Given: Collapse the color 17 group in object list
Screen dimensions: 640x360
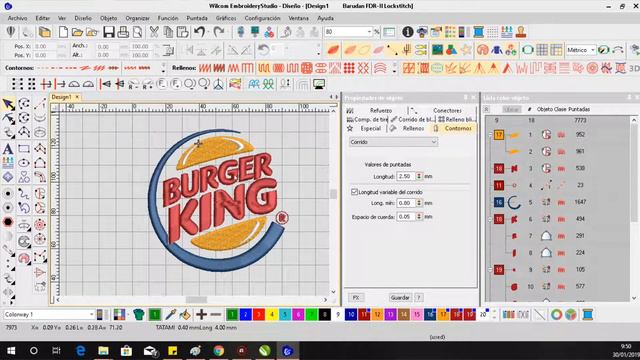Looking at the screenshot, I should 490,134.
